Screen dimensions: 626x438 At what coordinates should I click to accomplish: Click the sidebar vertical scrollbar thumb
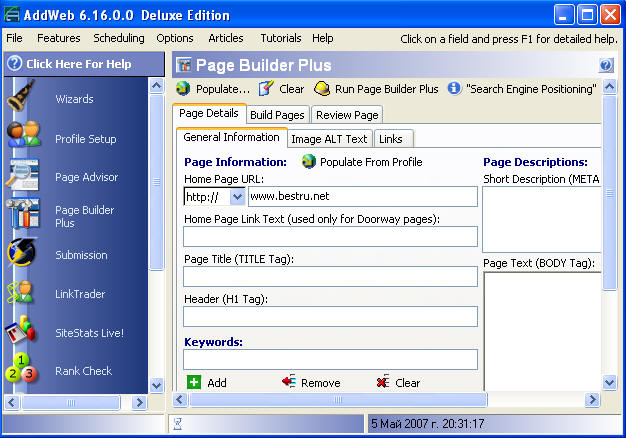156,182
